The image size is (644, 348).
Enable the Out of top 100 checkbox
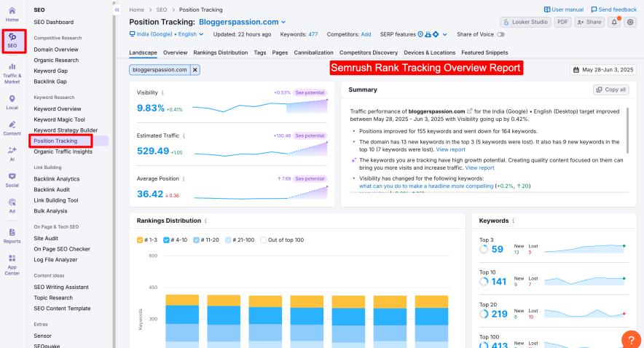tap(264, 240)
